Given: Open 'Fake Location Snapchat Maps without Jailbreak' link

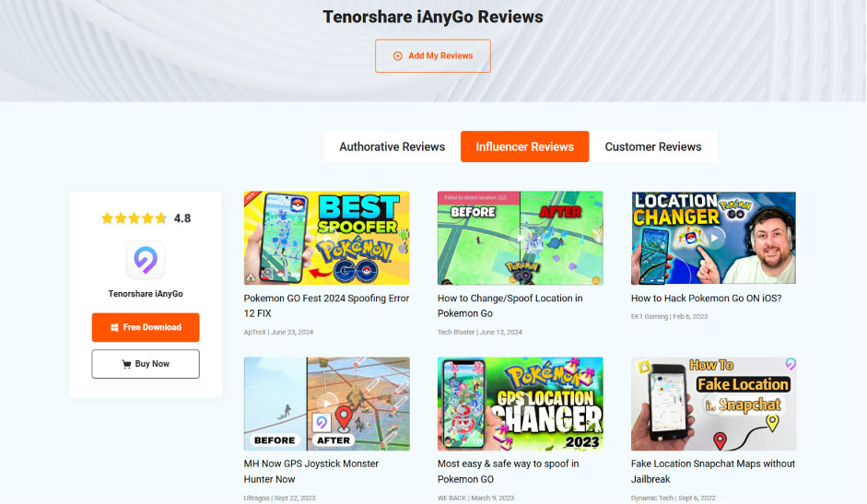Looking at the screenshot, I should [x=713, y=472].
